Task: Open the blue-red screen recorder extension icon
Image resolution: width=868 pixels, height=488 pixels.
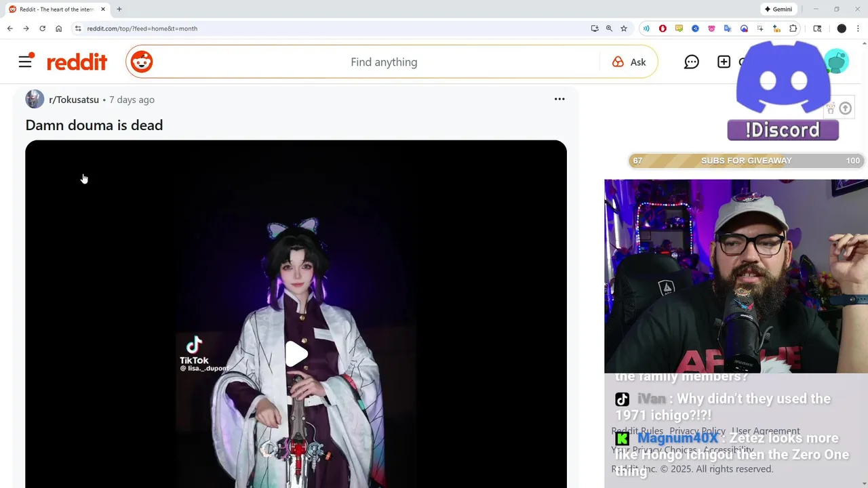Action: 744,28
